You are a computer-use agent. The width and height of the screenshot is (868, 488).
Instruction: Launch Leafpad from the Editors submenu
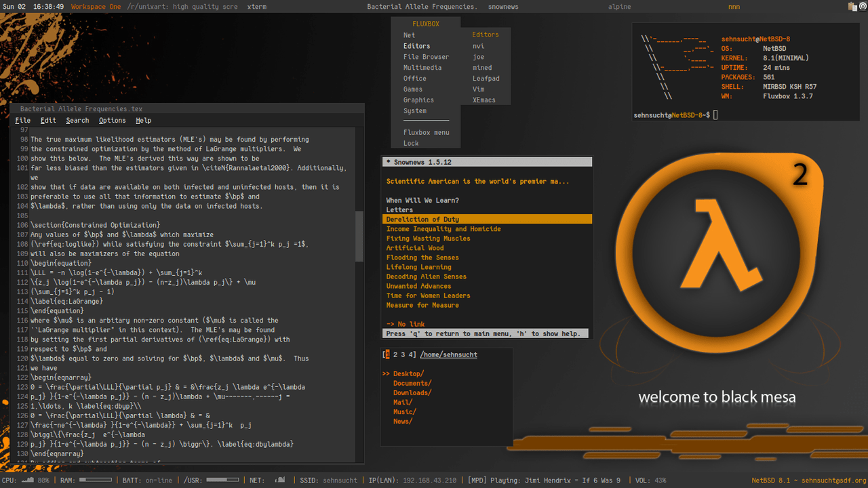coord(486,79)
